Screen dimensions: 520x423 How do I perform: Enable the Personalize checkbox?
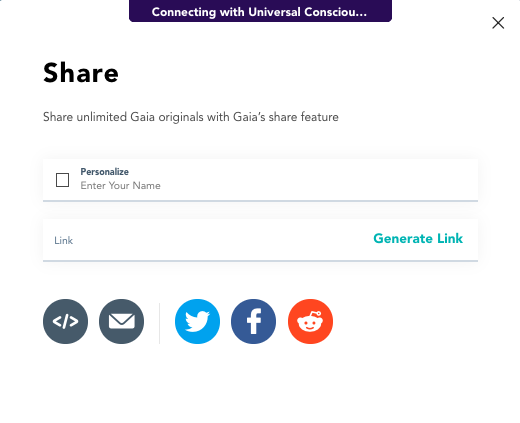tap(62, 180)
